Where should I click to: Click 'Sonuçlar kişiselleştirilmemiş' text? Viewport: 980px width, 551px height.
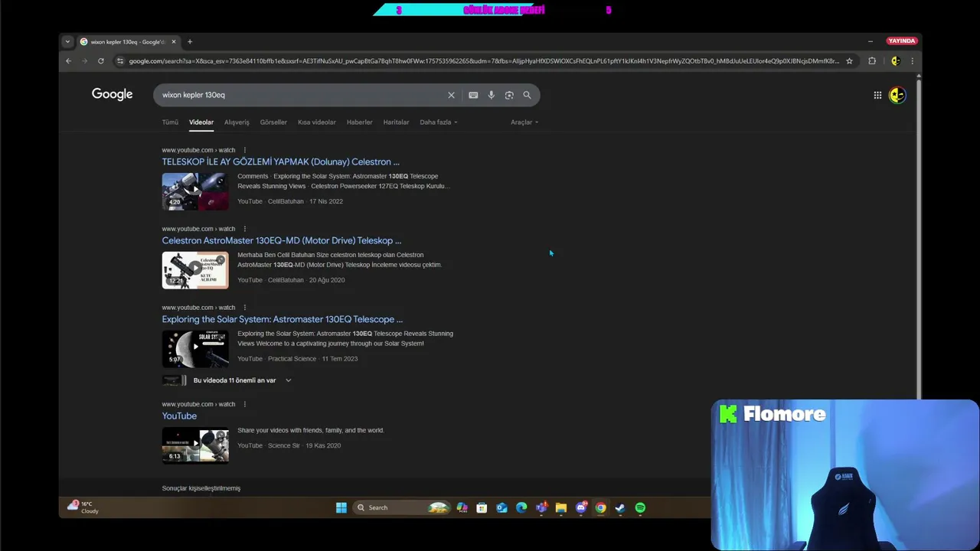pyautogui.click(x=201, y=488)
